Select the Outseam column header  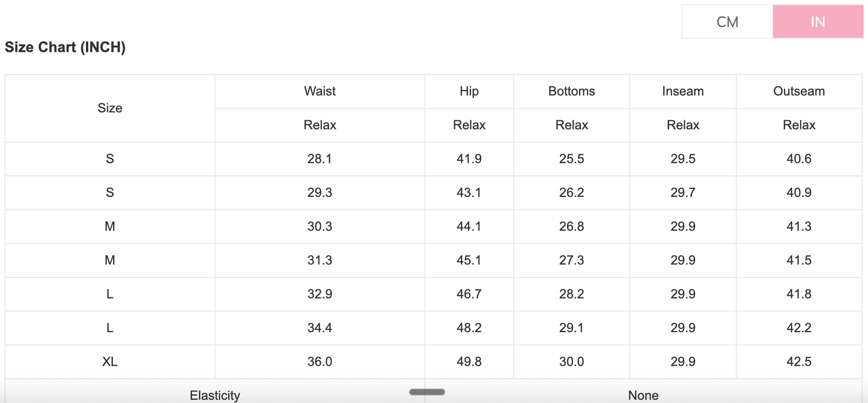[x=799, y=91]
